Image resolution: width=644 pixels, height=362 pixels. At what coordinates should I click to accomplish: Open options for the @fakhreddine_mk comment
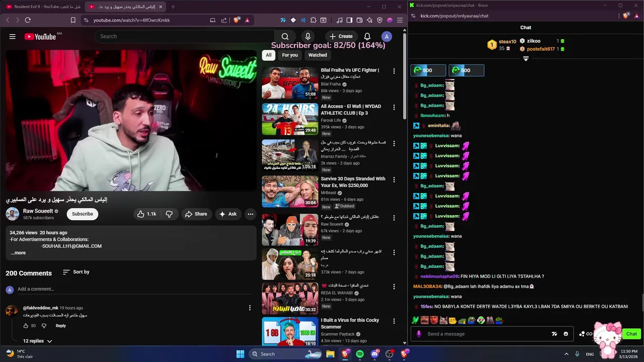[x=250, y=308]
